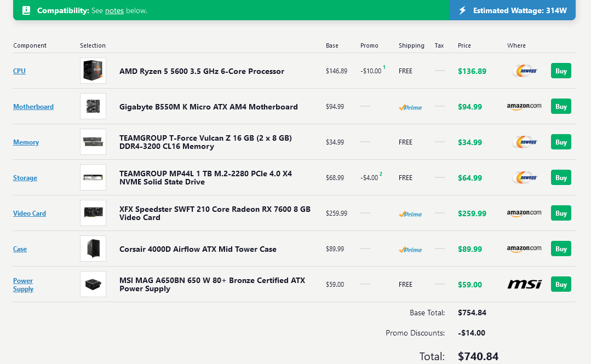Click the $146.89 base price for the CPU
This screenshot has width=591, height=364.
(x=337, y=71)
